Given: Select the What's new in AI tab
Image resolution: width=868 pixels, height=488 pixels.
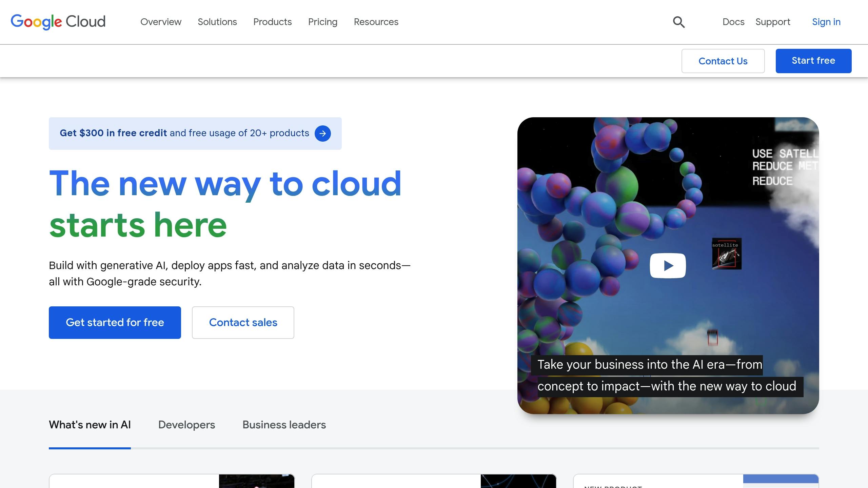Looking at the screenshot, I should [x=90, y=425].
